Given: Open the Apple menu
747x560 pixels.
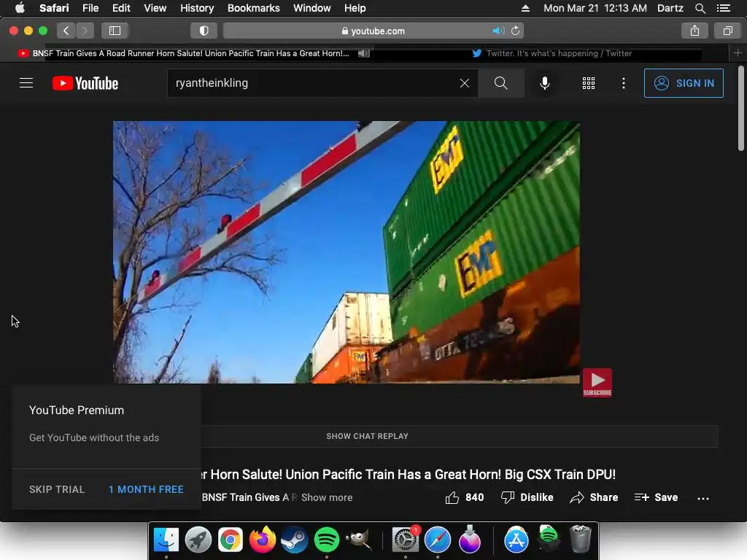Looking at the screenshot, I should click(x=20, y=8).
